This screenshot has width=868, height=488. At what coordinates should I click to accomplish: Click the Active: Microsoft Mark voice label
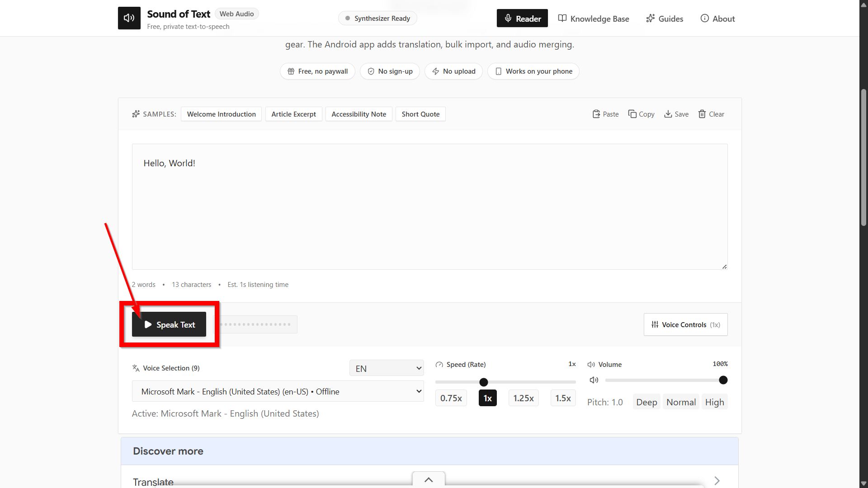coord(225,413)
